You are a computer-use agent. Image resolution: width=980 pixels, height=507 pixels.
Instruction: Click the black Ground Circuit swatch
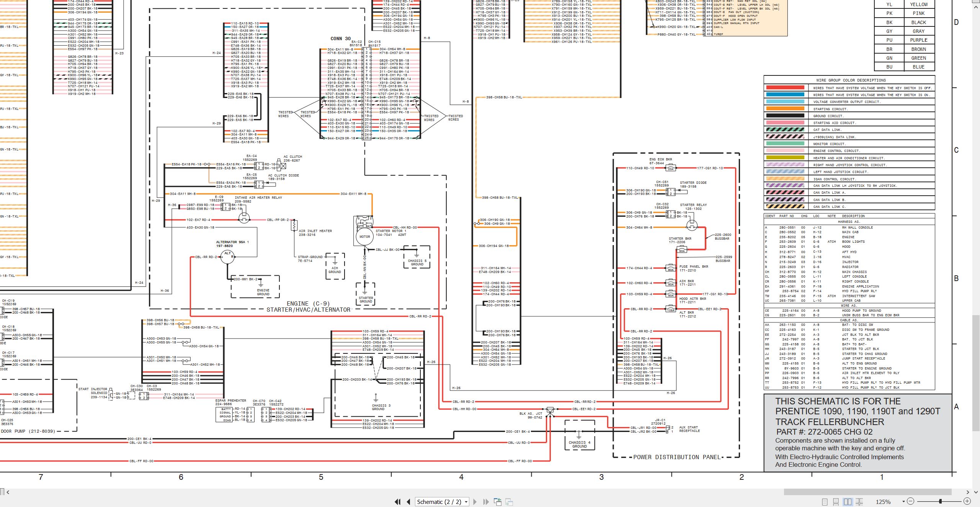(x=785, y=116)
